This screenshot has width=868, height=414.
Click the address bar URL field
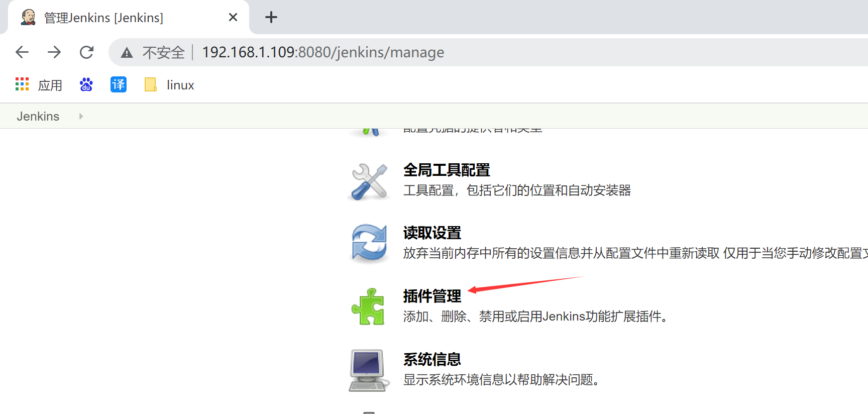click(x=452, y=52)
